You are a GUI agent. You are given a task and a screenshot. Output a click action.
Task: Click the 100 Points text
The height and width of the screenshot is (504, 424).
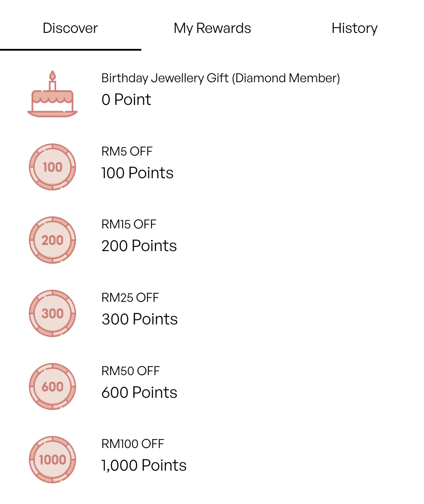coord(137,173)
